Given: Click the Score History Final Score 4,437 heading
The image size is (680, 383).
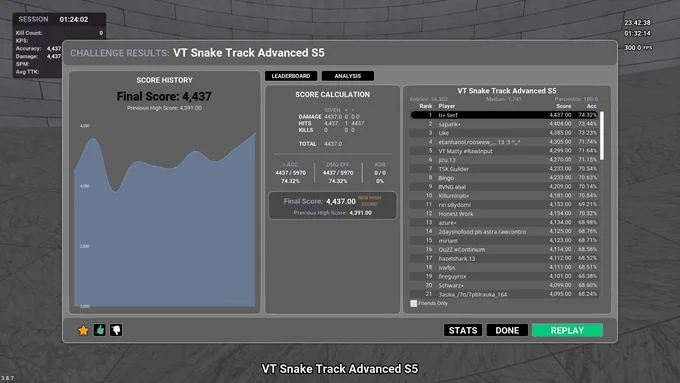Looking at the screenshot, I should click(x=164, y=96).
